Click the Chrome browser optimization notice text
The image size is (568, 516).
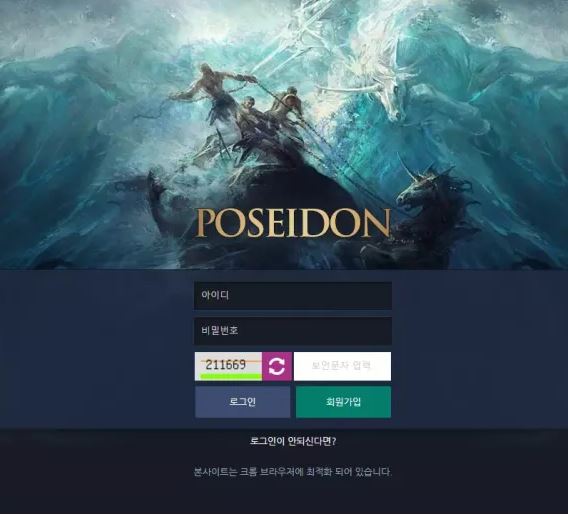click(x=293, y=472)
